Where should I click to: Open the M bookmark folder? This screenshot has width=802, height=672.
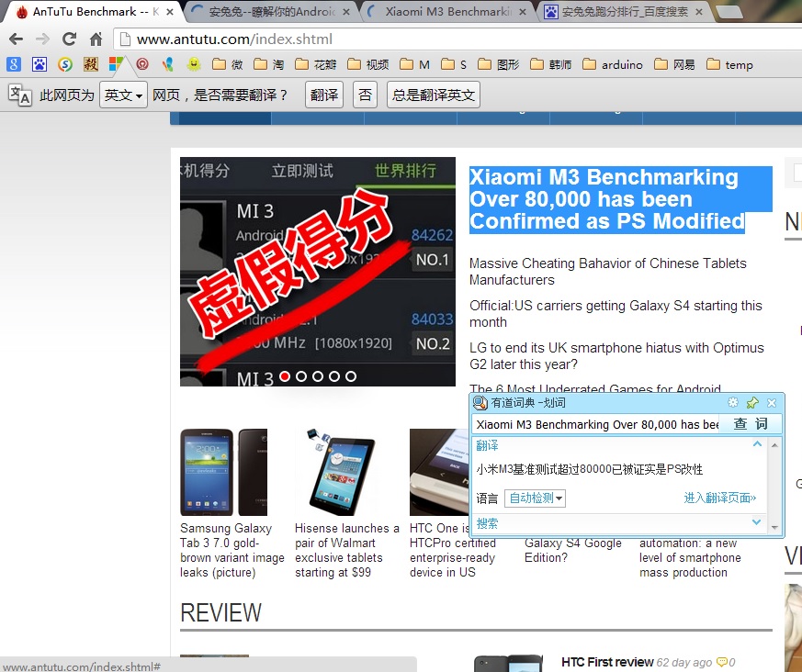(415, 64)
